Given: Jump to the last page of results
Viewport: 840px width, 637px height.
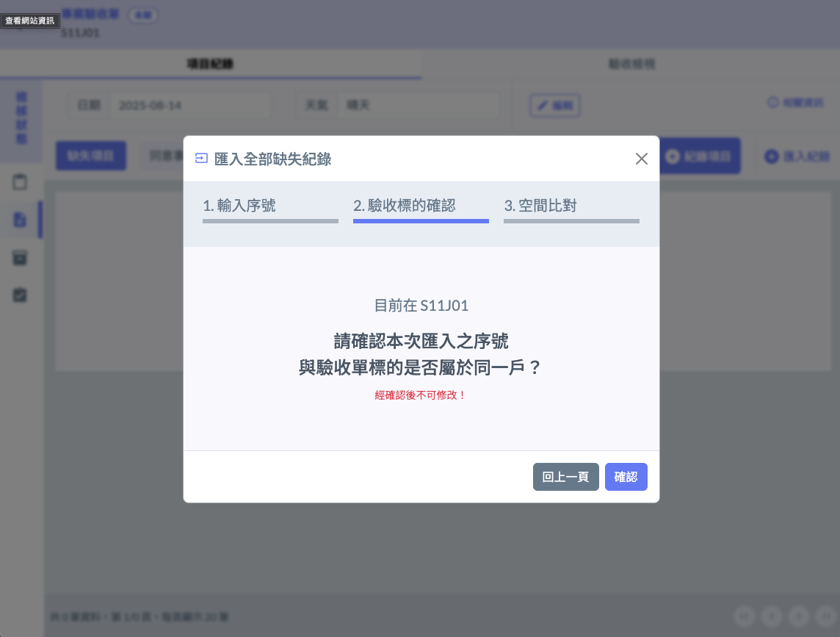Looking at the screenshot, I should [x=827, y=616].
